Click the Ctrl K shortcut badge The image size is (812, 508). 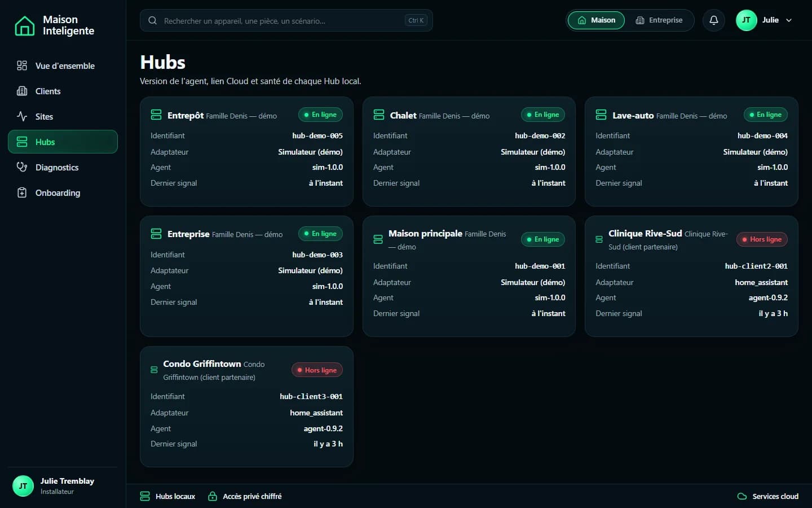coord(416,20)
